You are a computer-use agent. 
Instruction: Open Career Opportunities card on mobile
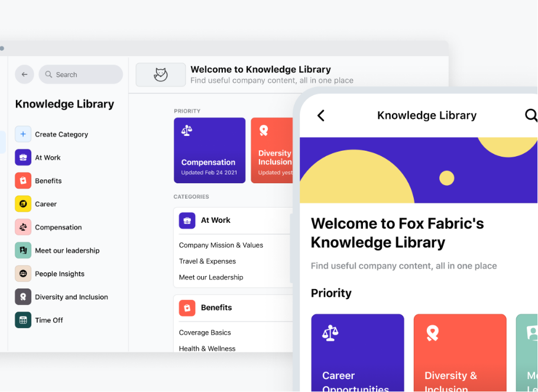[358, 352]
